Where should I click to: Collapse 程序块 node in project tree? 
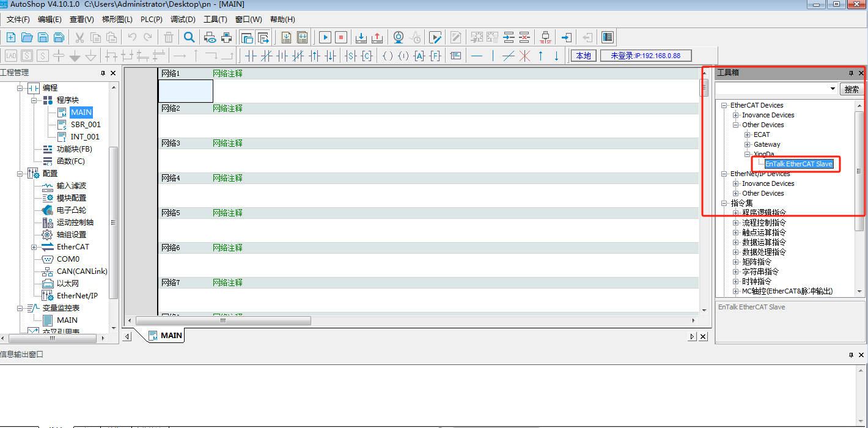point(34,100)
